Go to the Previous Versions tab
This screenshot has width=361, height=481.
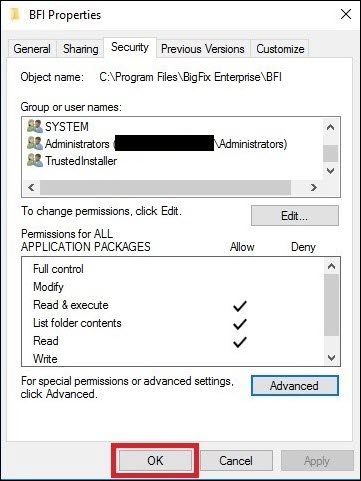pyautogui.click(x=203, y=49)
